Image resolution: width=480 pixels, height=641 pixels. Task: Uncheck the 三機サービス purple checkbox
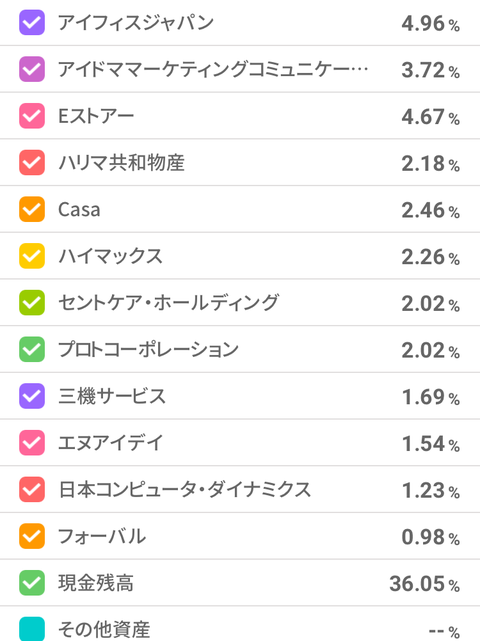pos(32,396)
